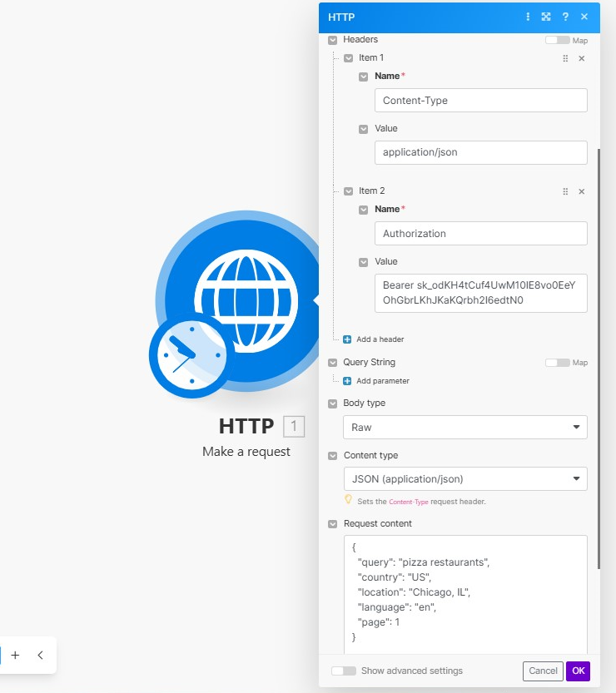Open the Content type JSON dropdown
Viewport: 616px width, 693px height.
click(465, 479)
